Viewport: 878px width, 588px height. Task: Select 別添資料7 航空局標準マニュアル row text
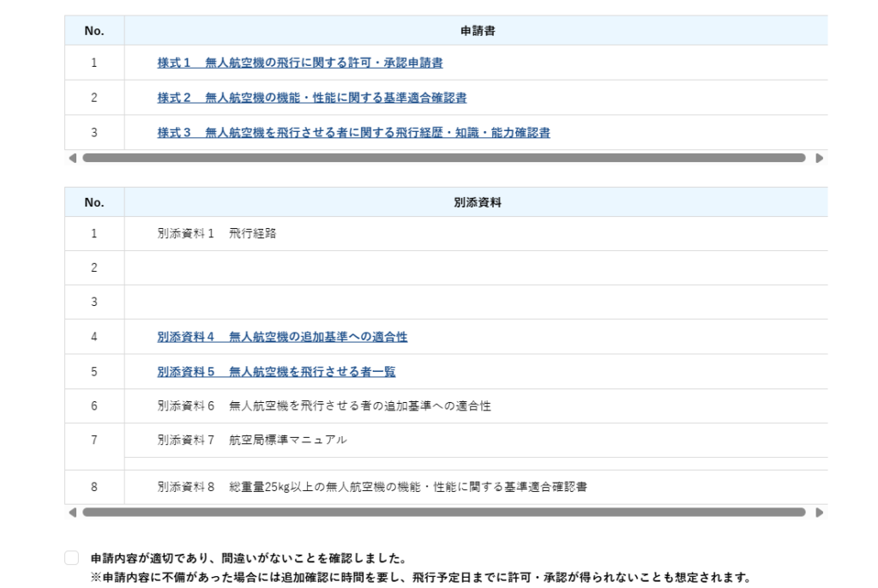click(251, 441)
